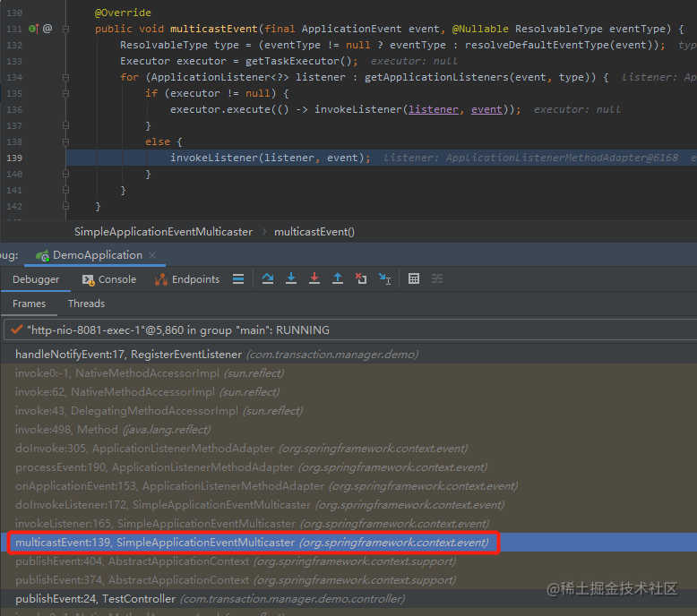The width and height of the screenshot is (697, 616).
Task: Click multicastEvent() in the breadcrumb
Action: 314,232
